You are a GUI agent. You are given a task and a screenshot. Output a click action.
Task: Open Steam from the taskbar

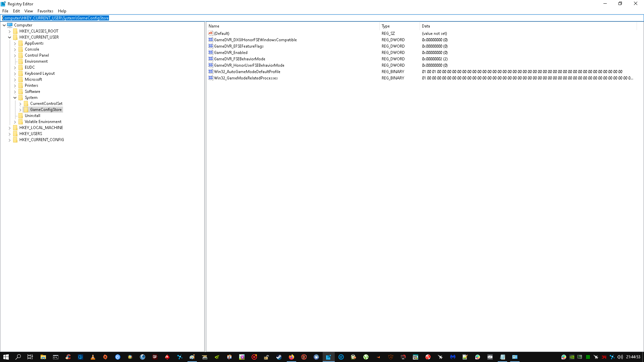click(x=279, y=357)
